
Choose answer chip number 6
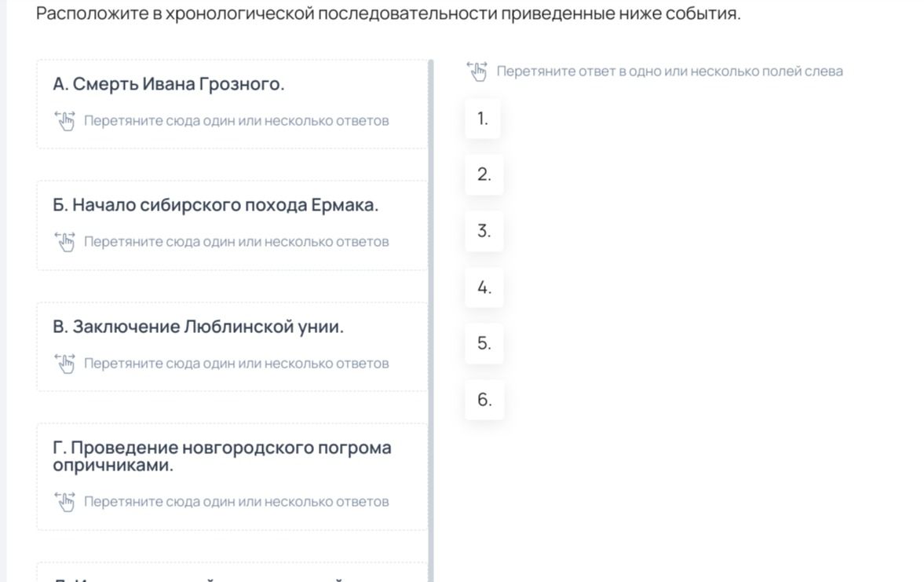coord(484,400)
